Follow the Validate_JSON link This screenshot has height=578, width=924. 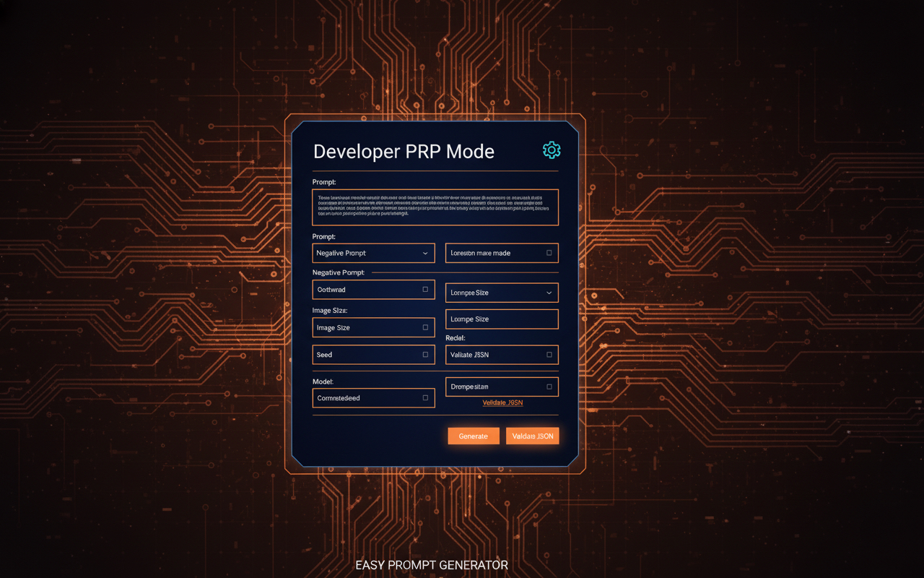502,402
